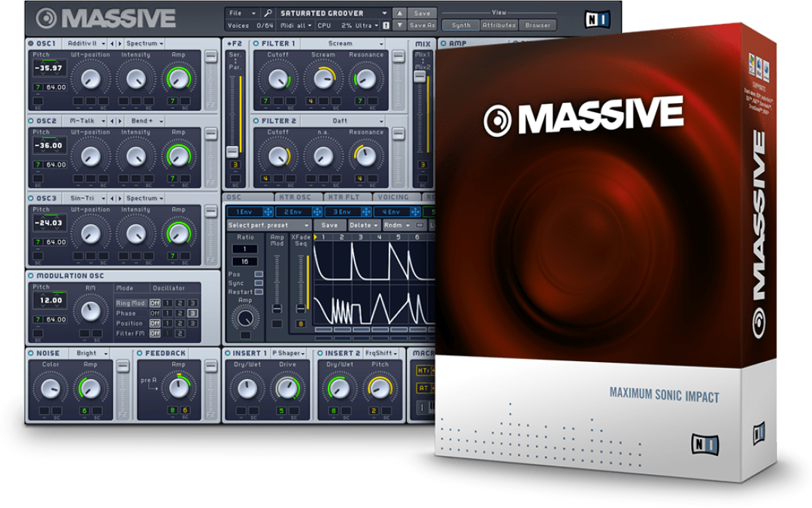
Task: Set Ring Mod mode to Off
Action: tap(154, 303)
